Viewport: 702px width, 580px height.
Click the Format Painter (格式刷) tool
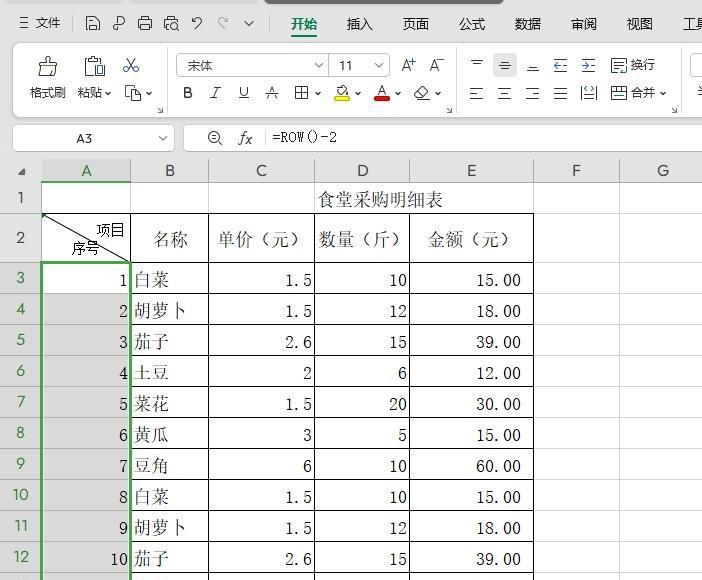[47, 78]
